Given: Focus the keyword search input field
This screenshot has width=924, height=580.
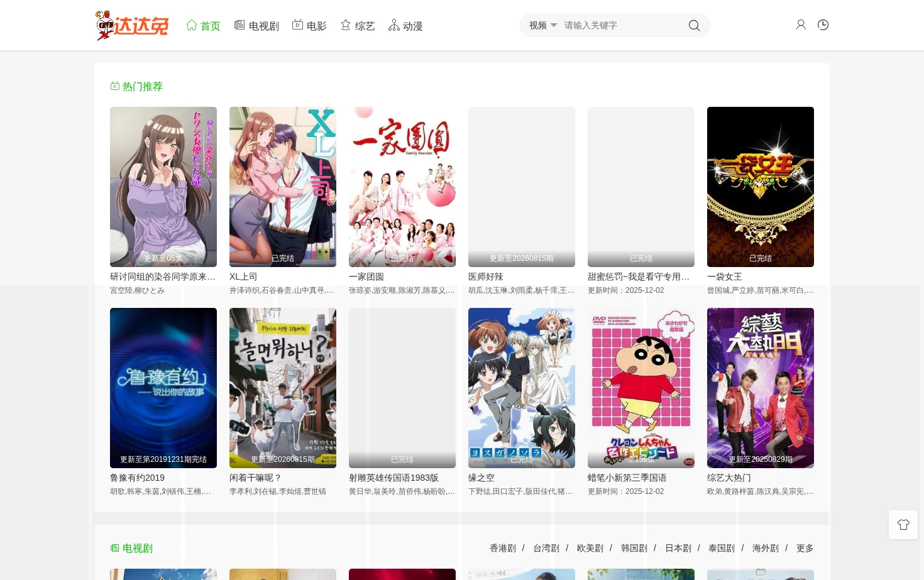Looking at the screenshot, I should (622, 25).
